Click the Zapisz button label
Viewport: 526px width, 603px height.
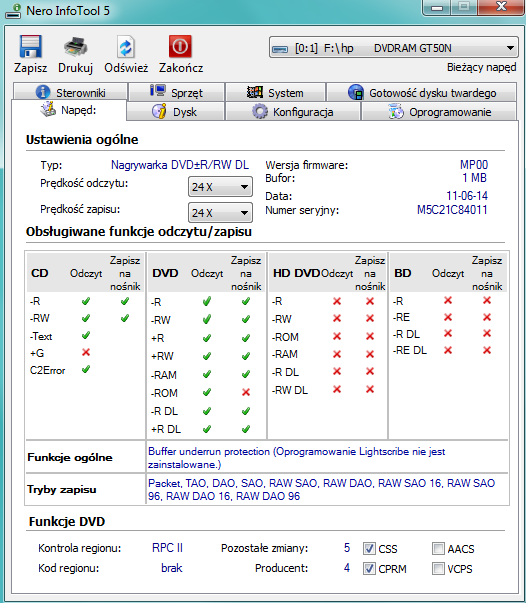(x=30, y=68)
